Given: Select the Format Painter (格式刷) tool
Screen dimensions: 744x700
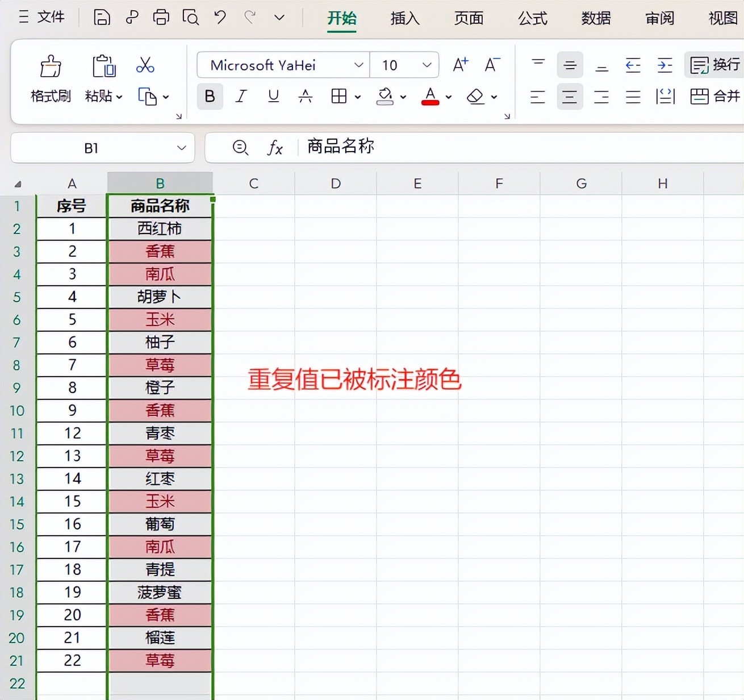Looking at the screenshot, I should point(51,78).
